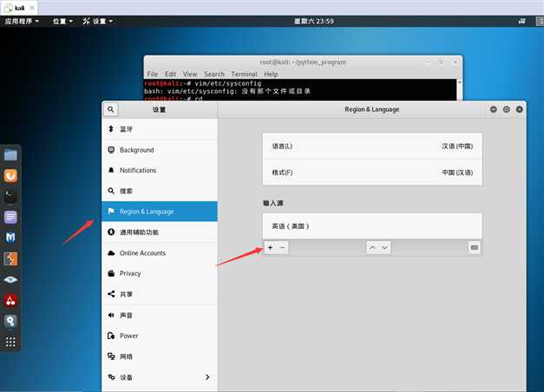Open the Files folder icon in dock

[10, 154]
